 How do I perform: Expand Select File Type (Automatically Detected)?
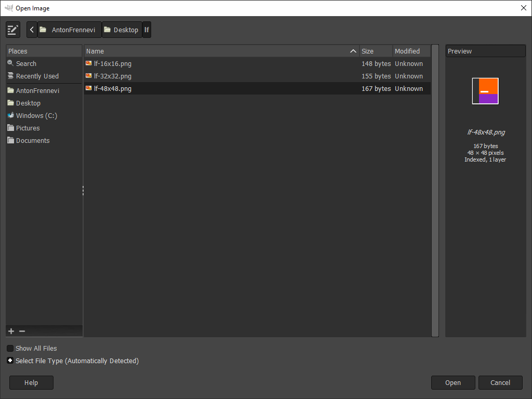(x=10, y=361)
